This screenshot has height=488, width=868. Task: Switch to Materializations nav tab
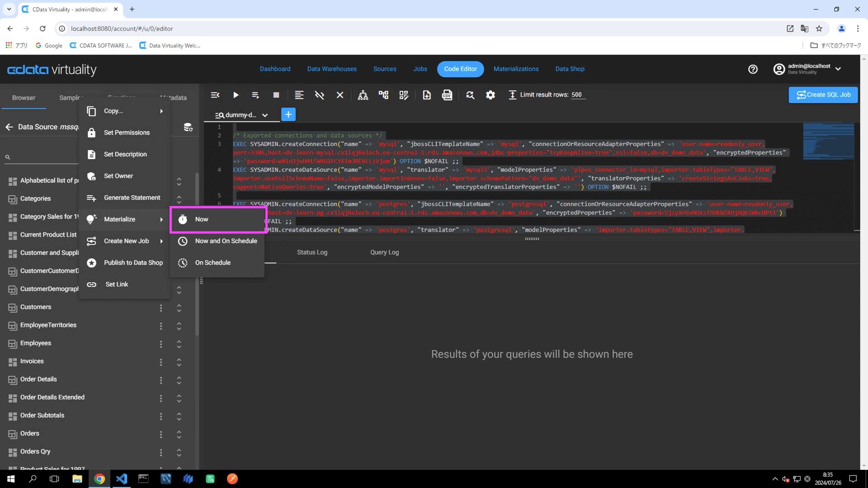[516, 69]
